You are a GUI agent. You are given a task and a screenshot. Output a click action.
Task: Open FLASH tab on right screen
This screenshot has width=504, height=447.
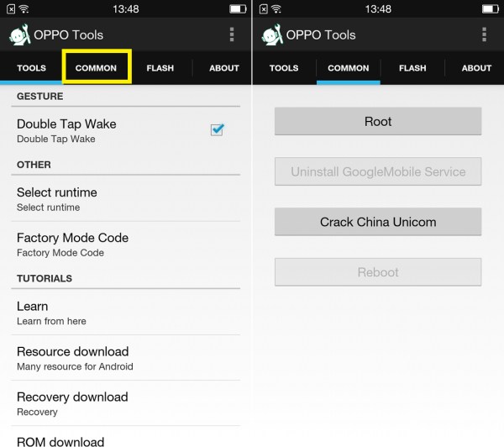pos(412,68)
